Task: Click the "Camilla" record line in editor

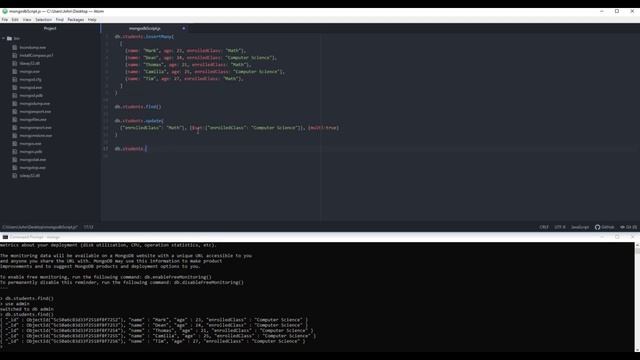Action: click(205, 71)
